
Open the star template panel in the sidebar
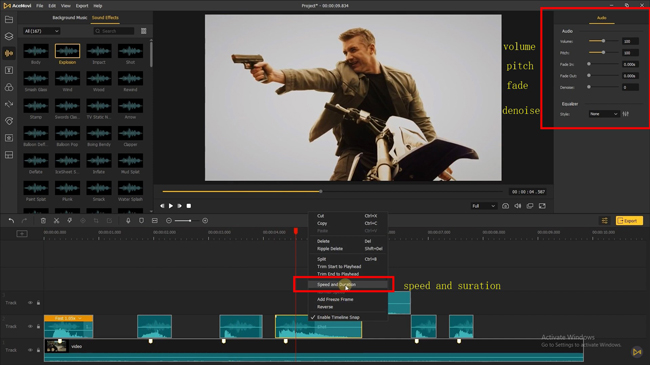9,138
